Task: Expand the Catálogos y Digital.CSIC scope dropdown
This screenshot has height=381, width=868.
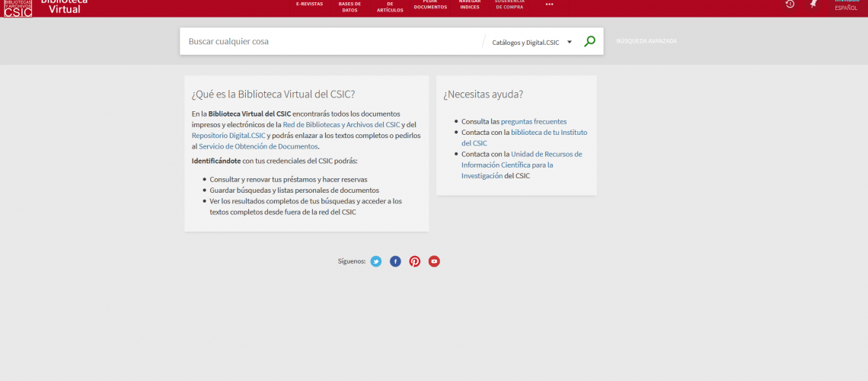Action: pos(531,42)
